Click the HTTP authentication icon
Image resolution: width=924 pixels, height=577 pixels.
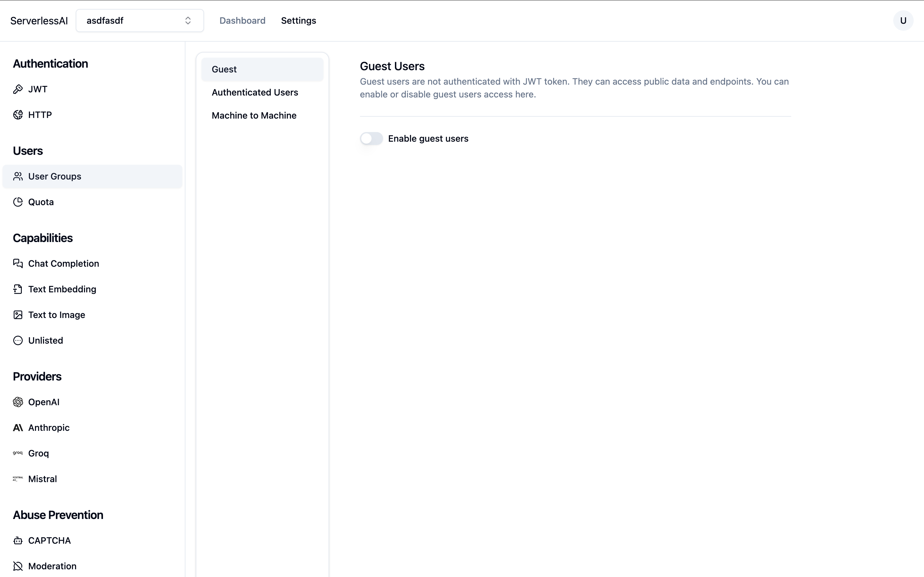(18, 114)
